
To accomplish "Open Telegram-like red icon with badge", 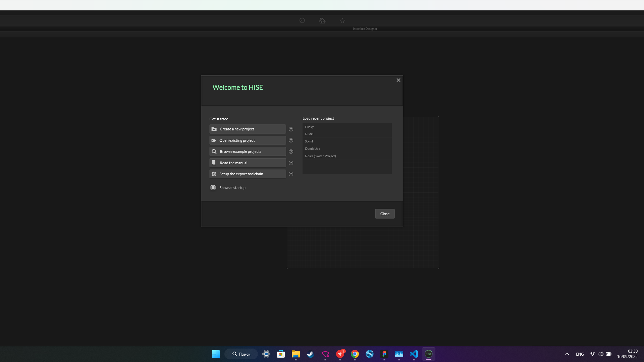I will pyautogui.click(x=340, y=354).
